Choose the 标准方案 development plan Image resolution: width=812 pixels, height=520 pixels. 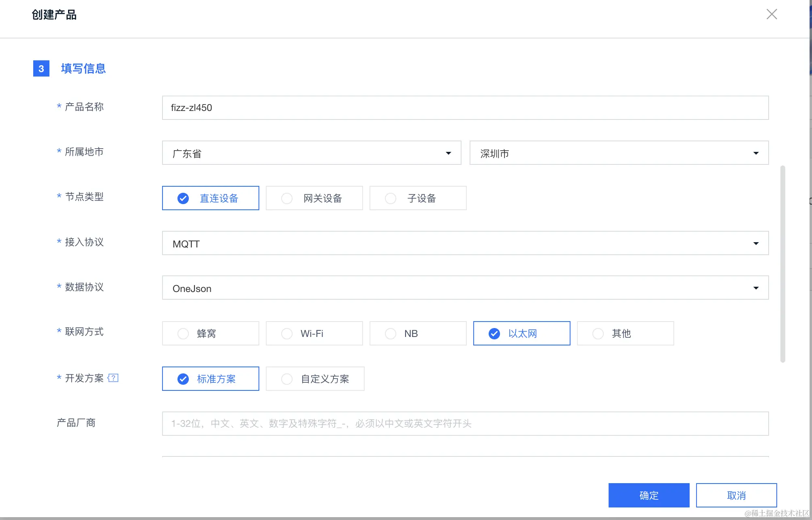pos(210,379)
